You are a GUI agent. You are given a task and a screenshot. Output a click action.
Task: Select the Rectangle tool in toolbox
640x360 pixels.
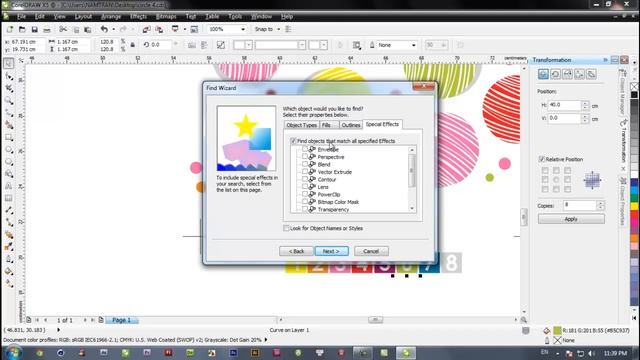pyautogui.click(x=9, y=138)
